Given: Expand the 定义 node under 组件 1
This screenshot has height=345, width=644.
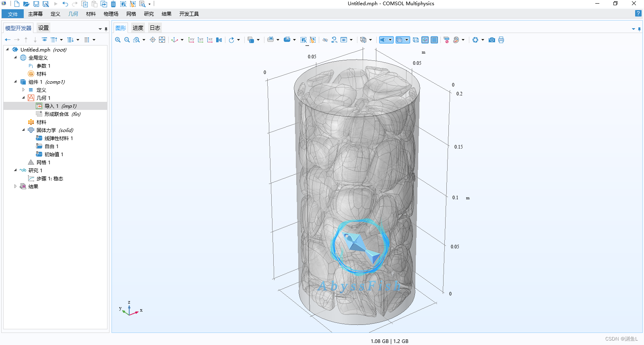Looking at the screenshot, I should [23, 90].
